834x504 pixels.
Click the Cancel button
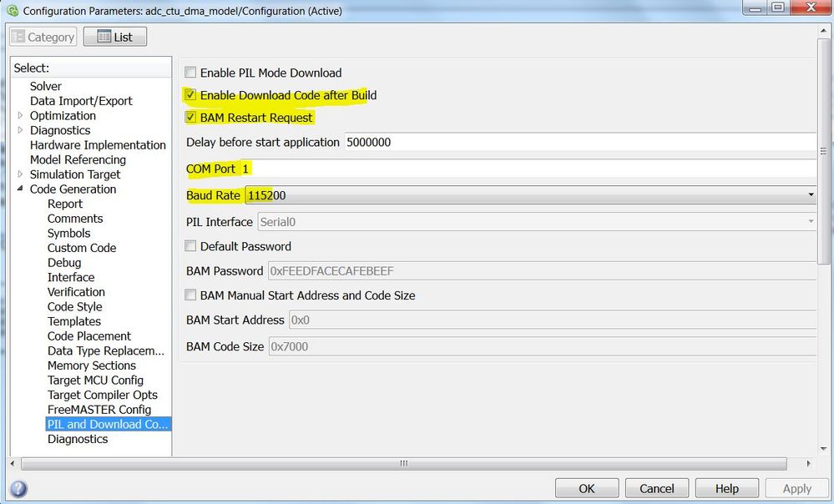click(657, 489)
